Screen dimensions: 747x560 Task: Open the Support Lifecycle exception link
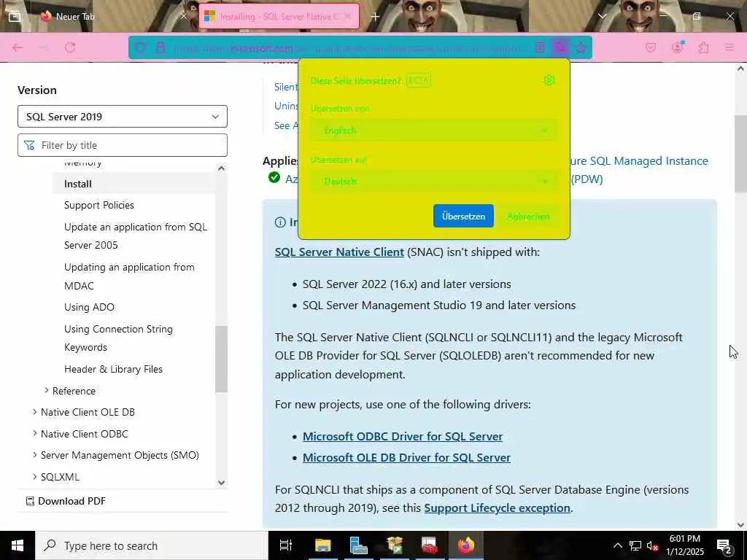tap(497, 508)
